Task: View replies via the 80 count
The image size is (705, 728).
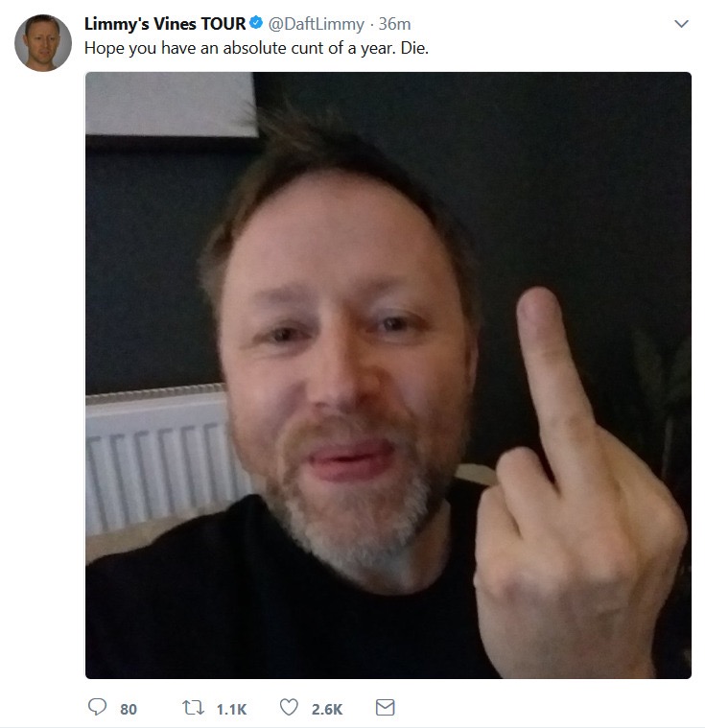Action: (129, 710)
